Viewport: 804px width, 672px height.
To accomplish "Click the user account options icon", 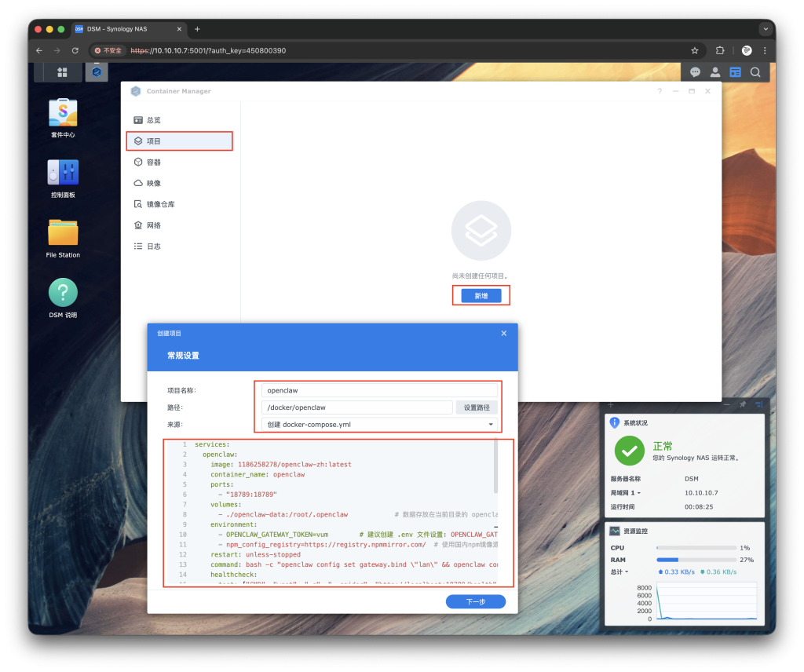I will click(x=715, y=72).
